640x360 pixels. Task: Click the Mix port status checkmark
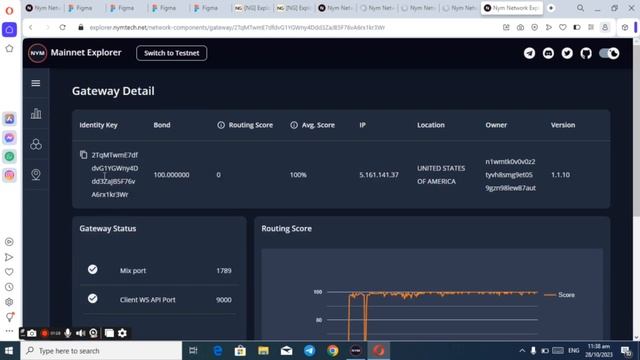point(93,269)
